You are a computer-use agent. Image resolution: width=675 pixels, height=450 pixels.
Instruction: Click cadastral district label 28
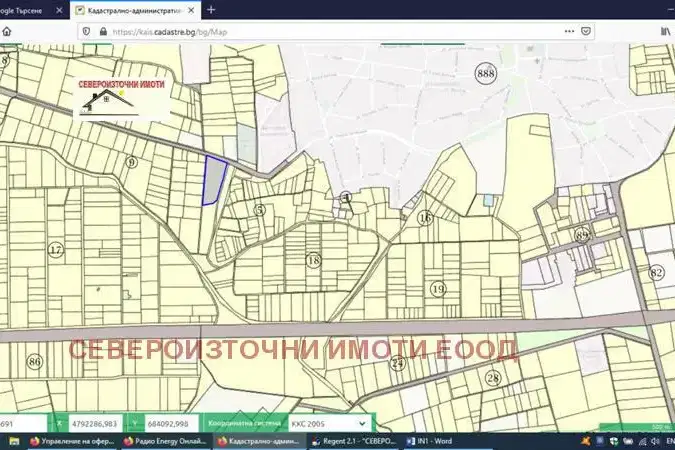493,378
